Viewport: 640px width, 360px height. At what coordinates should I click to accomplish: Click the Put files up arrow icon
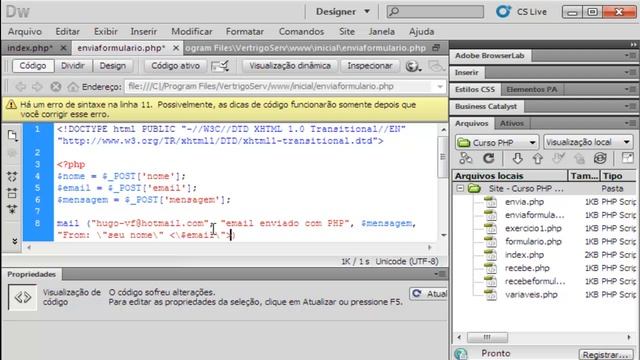click(x=538, y=158)
